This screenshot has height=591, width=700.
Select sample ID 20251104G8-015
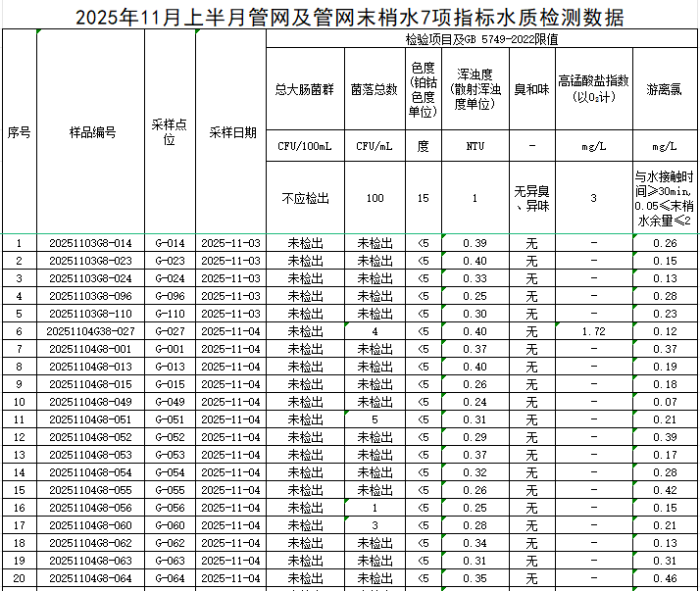coord(90,384)
